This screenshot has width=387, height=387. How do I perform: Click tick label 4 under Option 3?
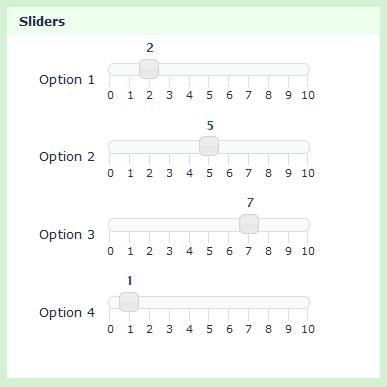pyautogui.click(x=189, y=251)
